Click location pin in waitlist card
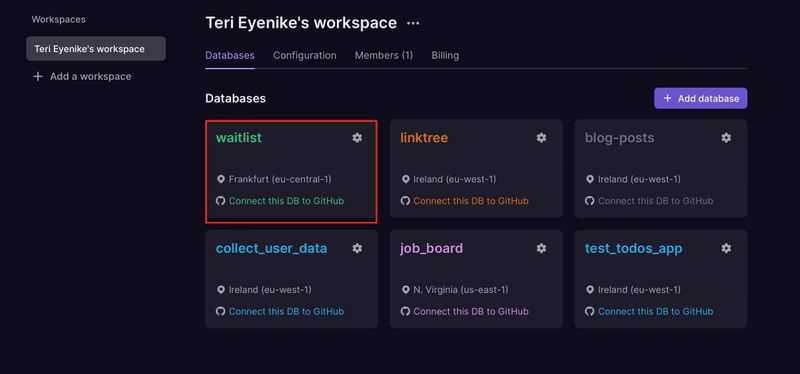Viewport: 800px width, 374px height. click(221, 180)
